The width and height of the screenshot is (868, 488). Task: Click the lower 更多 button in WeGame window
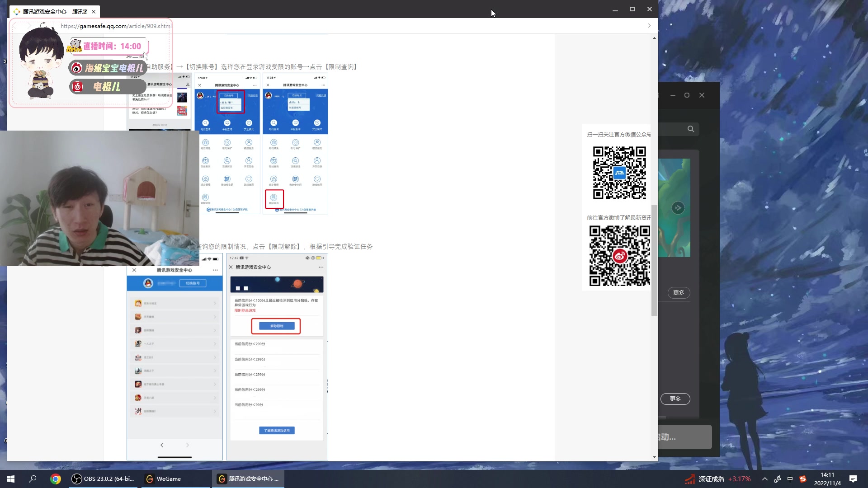pyautogui.click(x=675, y=399)
